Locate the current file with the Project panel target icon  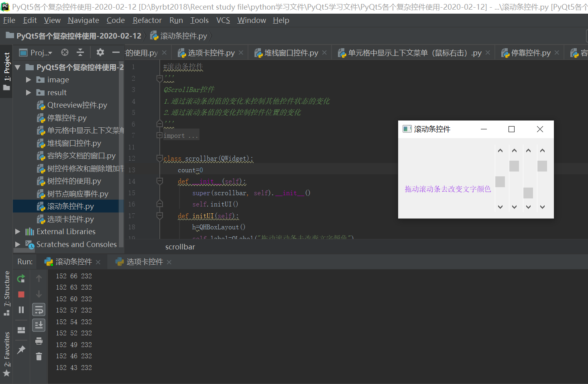click(x=65, y=52)
